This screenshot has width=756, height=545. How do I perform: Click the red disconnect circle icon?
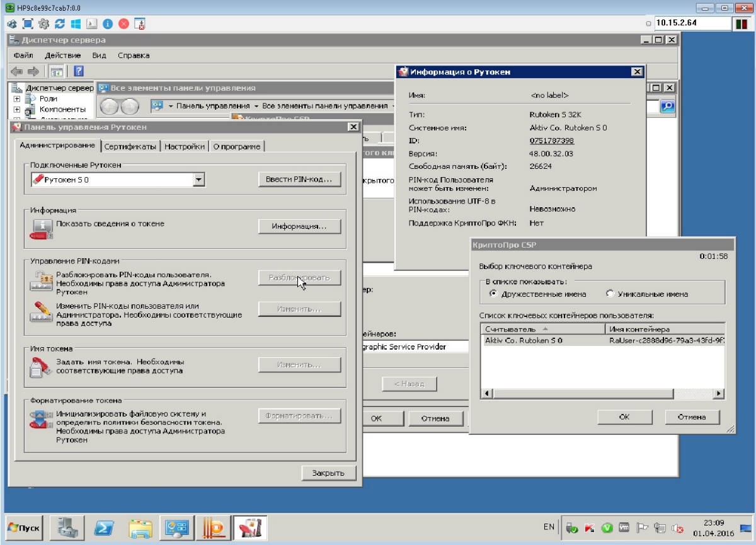coord(123,24)
